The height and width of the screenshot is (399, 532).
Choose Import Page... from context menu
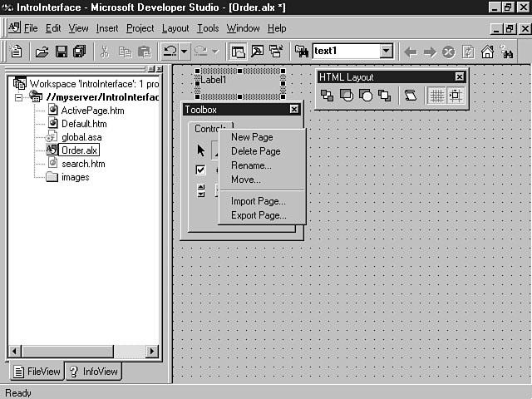coord(258,201)
